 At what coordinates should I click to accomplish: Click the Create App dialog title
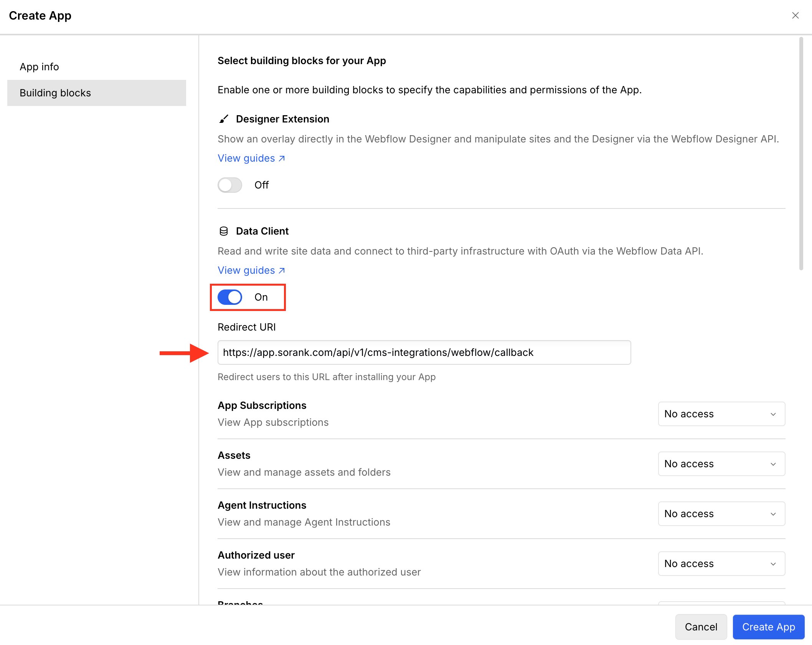(x=40, y=16)
